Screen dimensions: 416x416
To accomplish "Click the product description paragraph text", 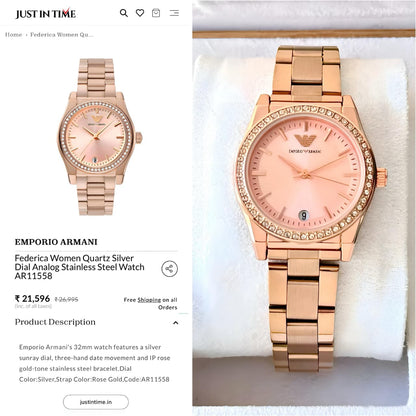I will tap(94, 363).
